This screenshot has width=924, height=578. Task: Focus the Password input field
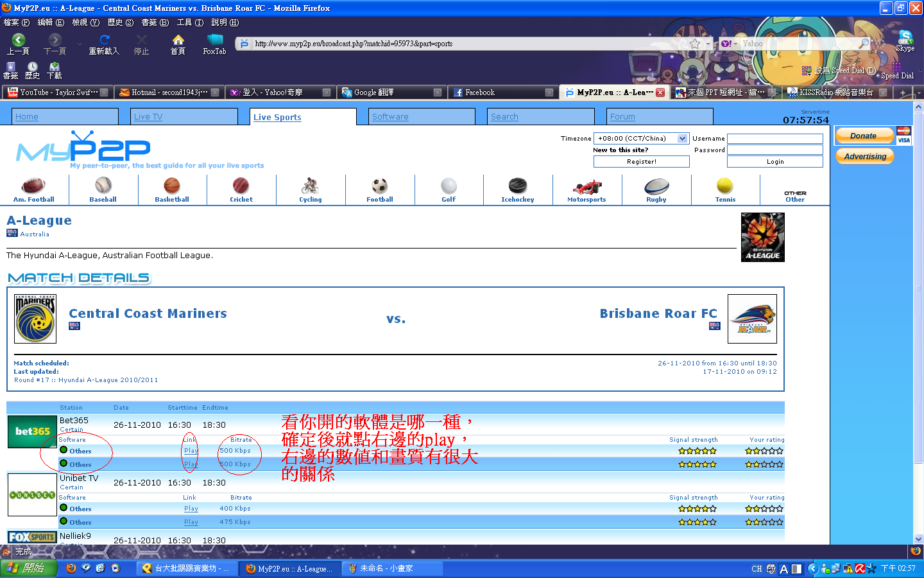[x=775, y=150]
